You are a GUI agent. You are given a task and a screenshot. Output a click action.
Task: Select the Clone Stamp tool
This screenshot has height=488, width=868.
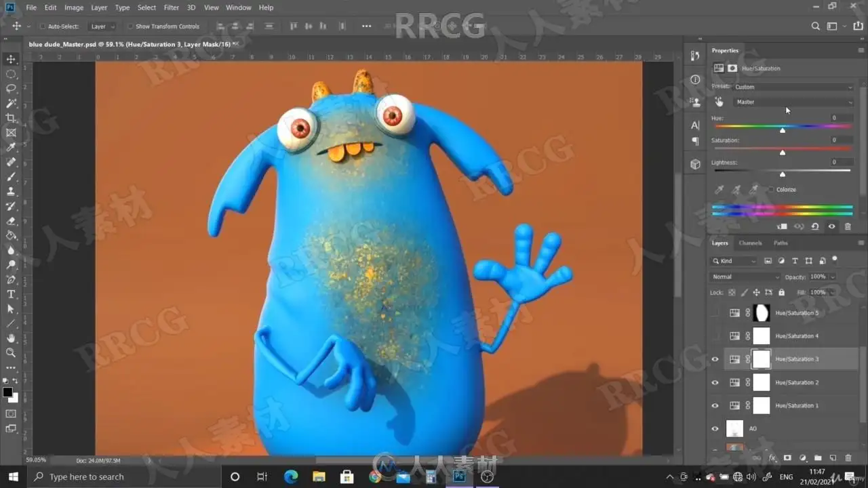(11, 191)
